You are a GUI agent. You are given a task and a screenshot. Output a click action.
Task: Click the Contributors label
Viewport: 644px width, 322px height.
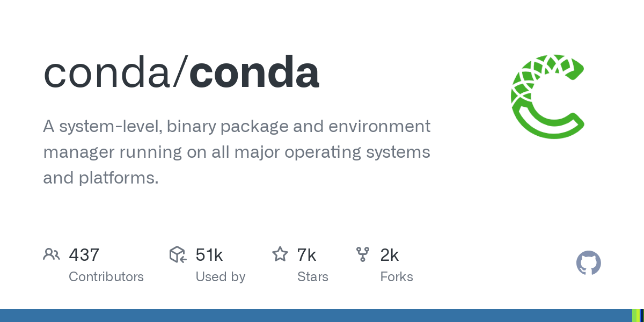click(x=106, y=277)
